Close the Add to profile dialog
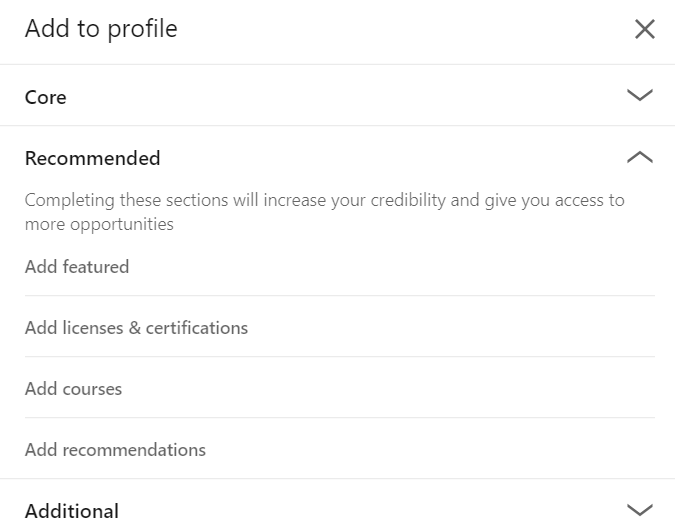 pos(645,29)
